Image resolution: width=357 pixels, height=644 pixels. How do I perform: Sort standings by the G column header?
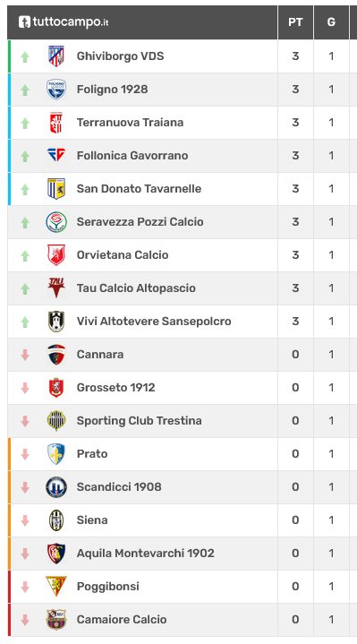331,22
